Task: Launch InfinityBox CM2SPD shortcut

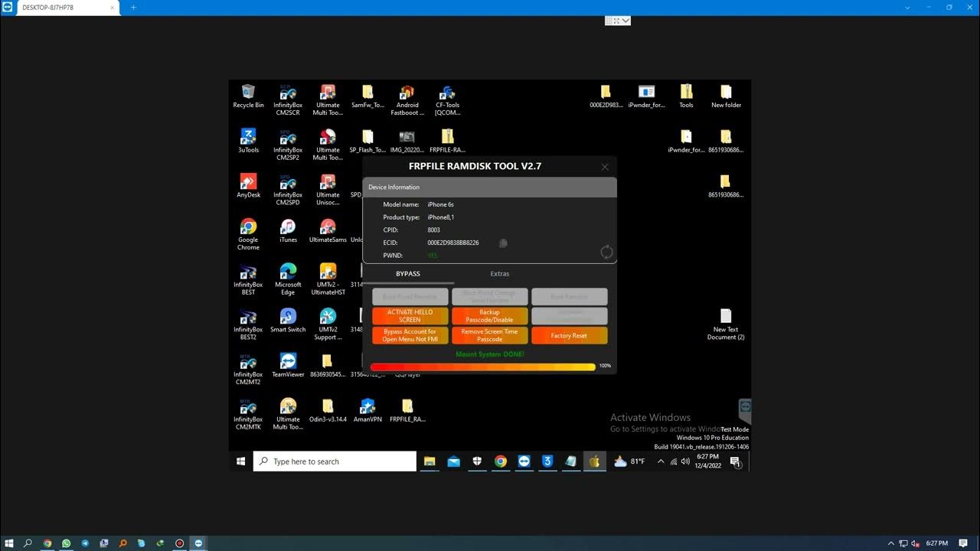Action: [x=288, y=190]
